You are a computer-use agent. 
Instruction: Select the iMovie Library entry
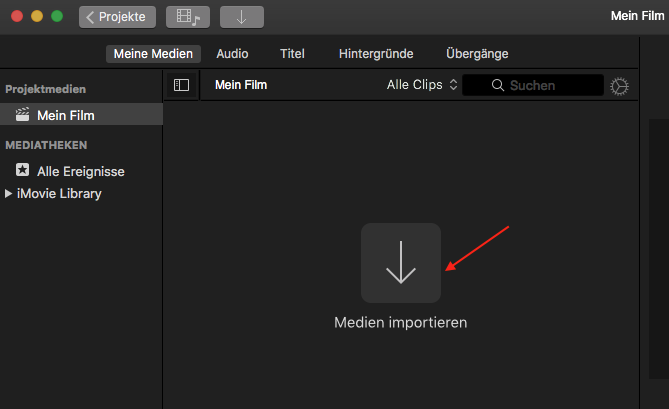click(59, 194)
